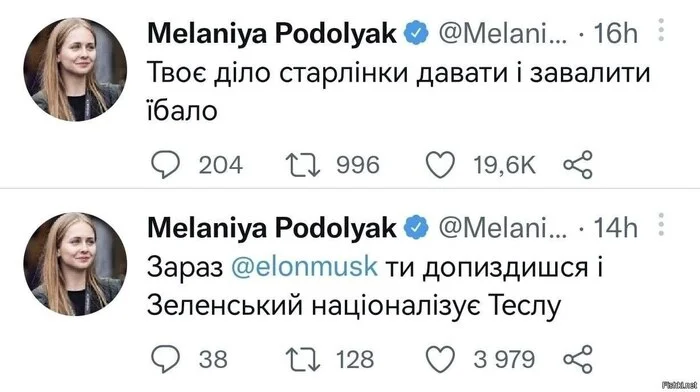Click the 16h timestamp on the first tweet
This screenshot has width=700, height=392.
pos(616,33)
